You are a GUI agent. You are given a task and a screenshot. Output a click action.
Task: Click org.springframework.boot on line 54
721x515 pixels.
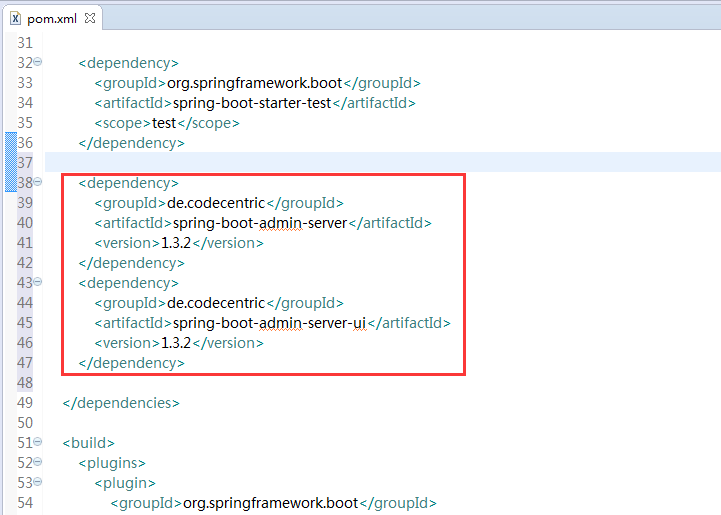270,503
